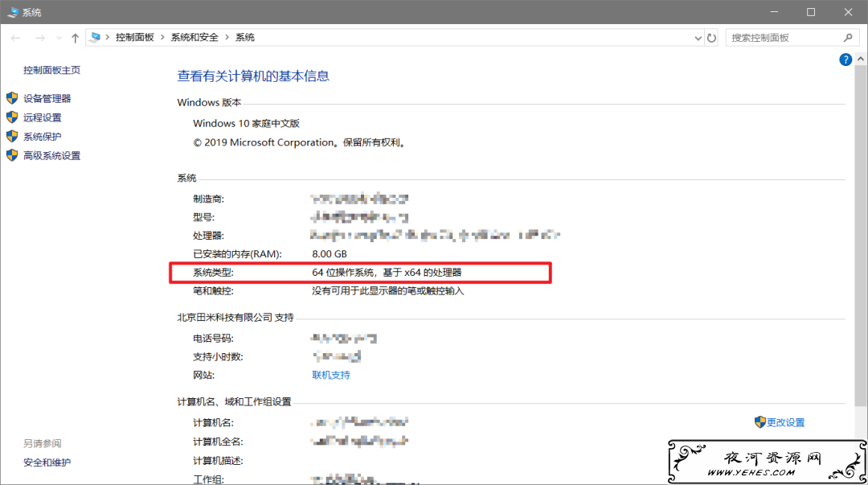Viewport: 868px width, 485px height.
Task: Open help with the blue question mark icon
Action: [x=845, y=60]
